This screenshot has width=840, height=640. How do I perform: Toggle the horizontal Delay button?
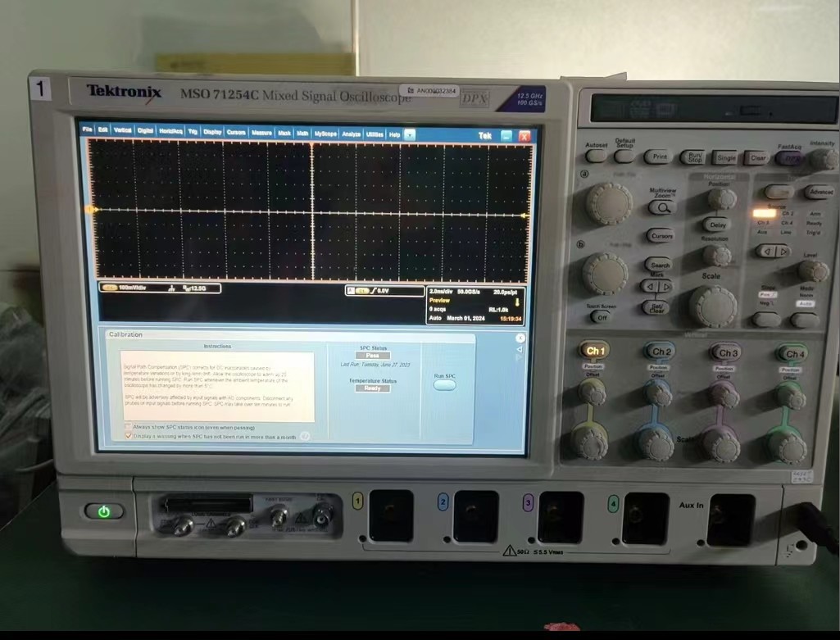pyautogui.click(x=717, y=225)
